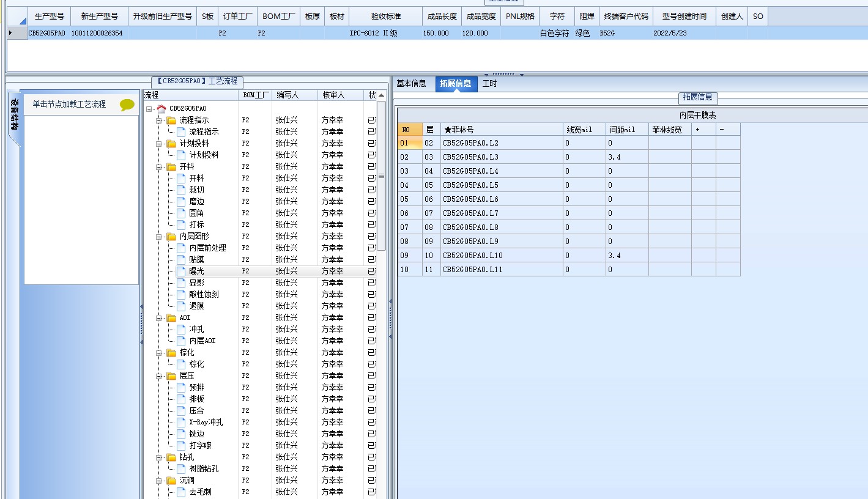Viewport: 868px width, 499px height.
Task: Collapse the 内层图形 folder node
Action: pos(159,236)
